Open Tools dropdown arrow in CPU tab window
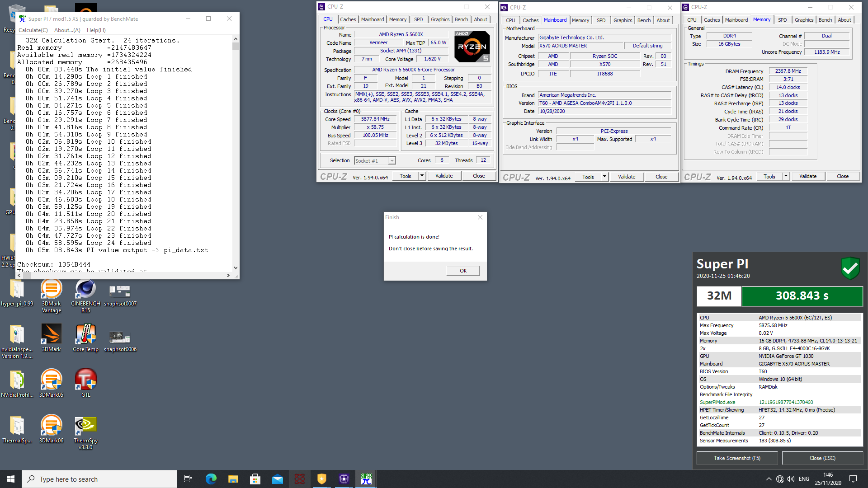 tap(422, 176)
